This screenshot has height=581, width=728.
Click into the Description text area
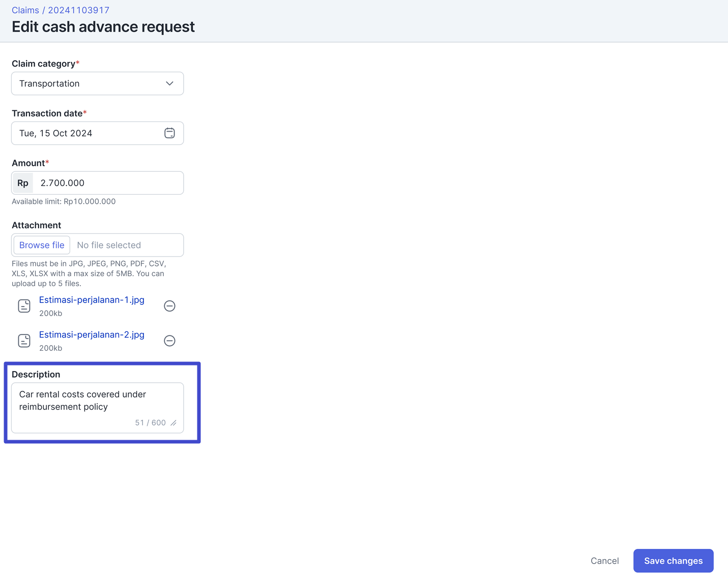point(97,408)
